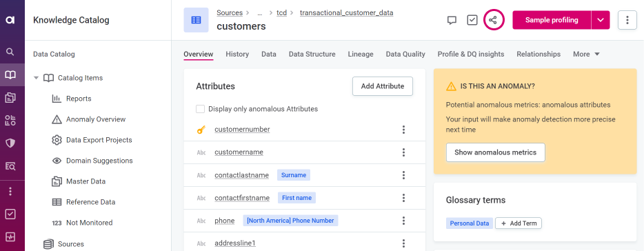Open search from left sidebar

click(x=10, y=52)
